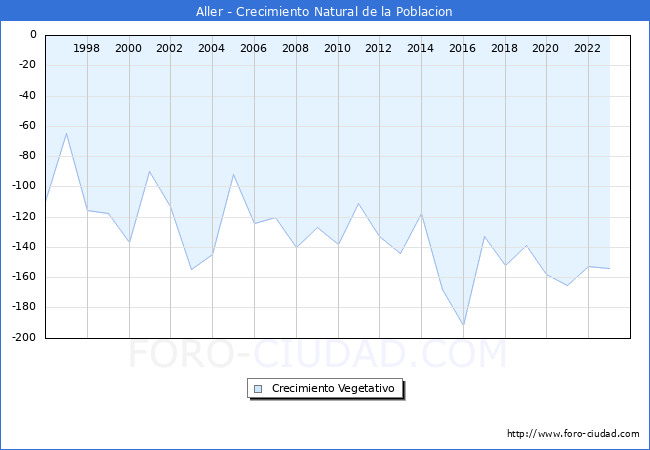This screenshot has height=450, width=650.
Task: Select the 2018 year label
Action: tap(504, 48)
